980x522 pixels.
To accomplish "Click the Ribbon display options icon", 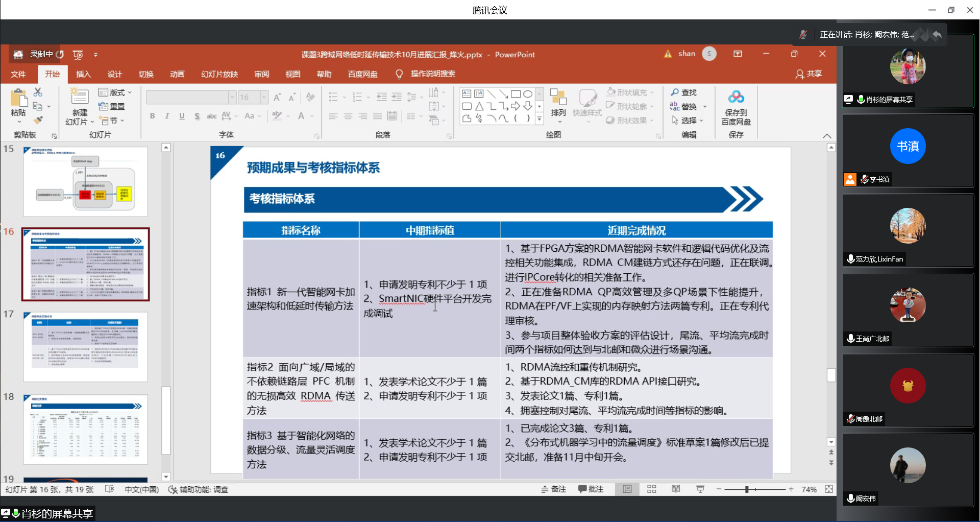I will [x=738, y=54].
